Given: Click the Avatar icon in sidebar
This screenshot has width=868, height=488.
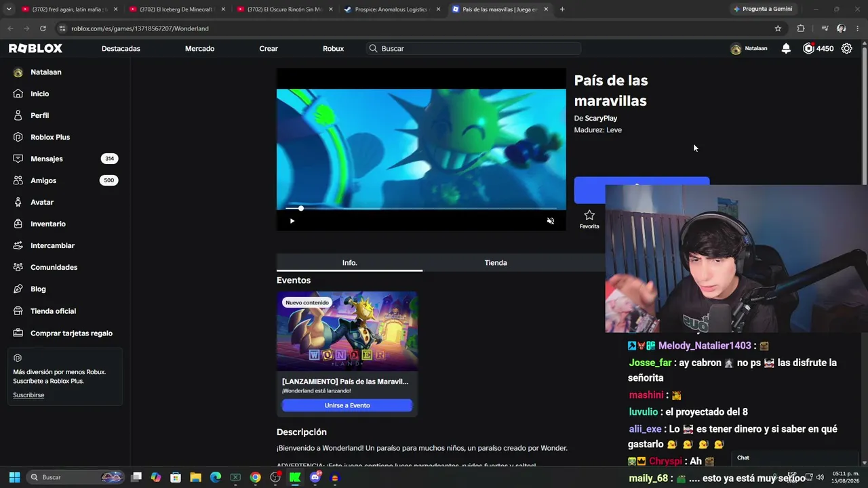Looking at the screenshot, I should click(18, 202).
